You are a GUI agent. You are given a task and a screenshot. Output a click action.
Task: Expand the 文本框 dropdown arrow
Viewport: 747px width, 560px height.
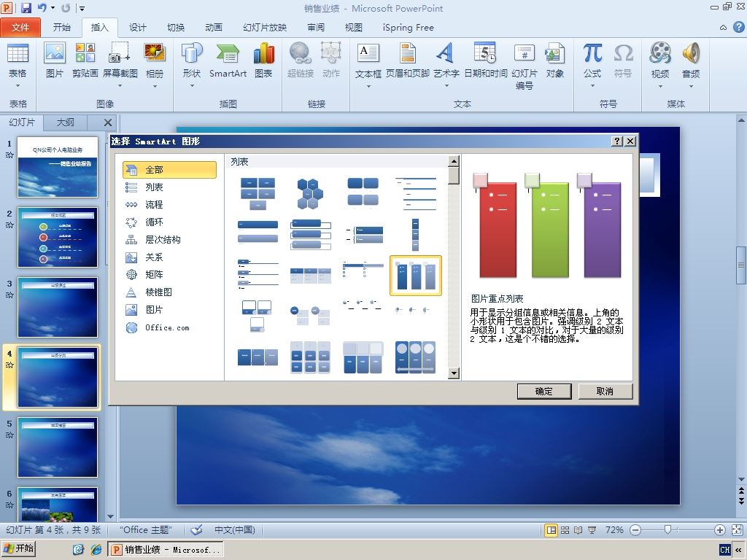click(x=368, y=86)
